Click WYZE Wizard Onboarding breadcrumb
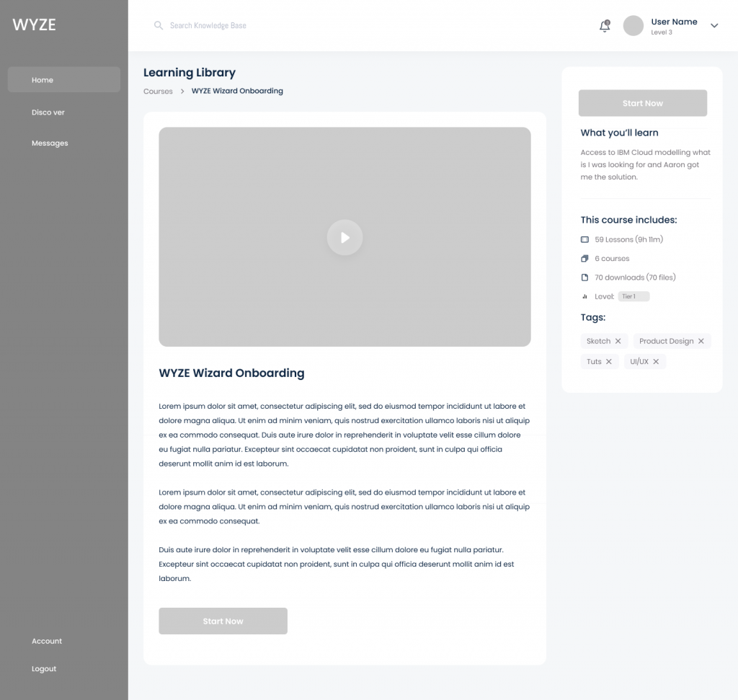738x700 pixels. coord(237,91)
